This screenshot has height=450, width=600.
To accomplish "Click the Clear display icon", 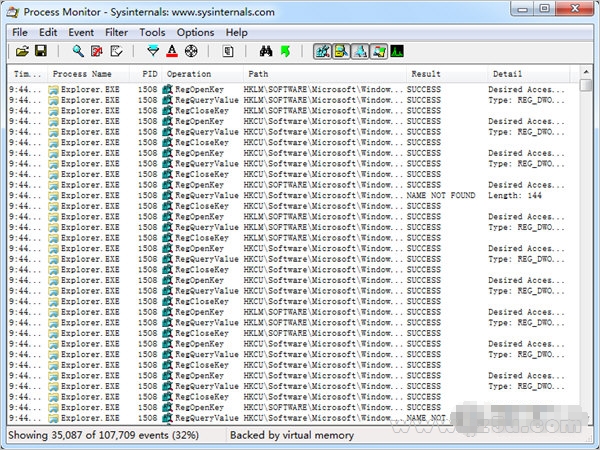I will point(116,51).
